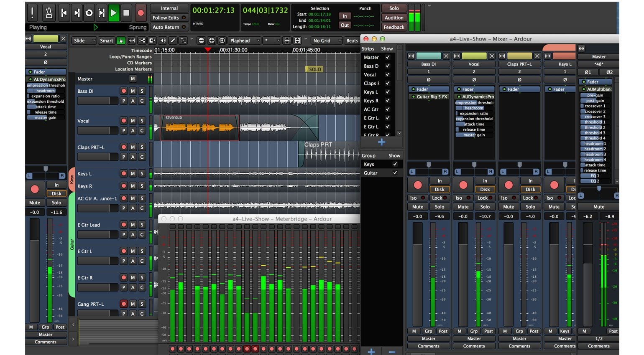Click Mute on Claps PRT-L mixer strip

[x=509, y=207]
